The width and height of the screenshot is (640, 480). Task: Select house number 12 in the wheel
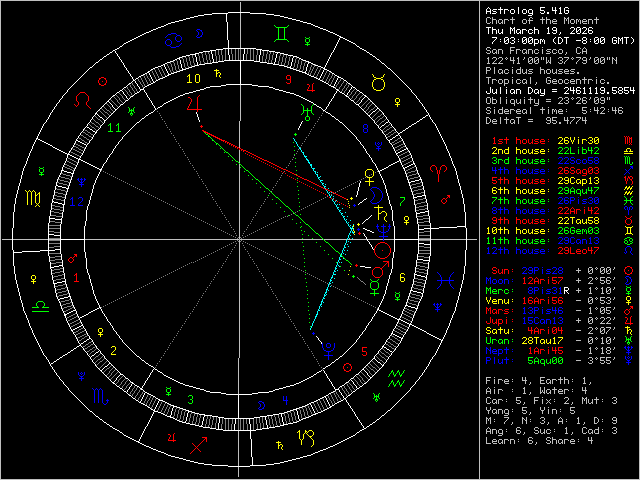pos(77,201)
